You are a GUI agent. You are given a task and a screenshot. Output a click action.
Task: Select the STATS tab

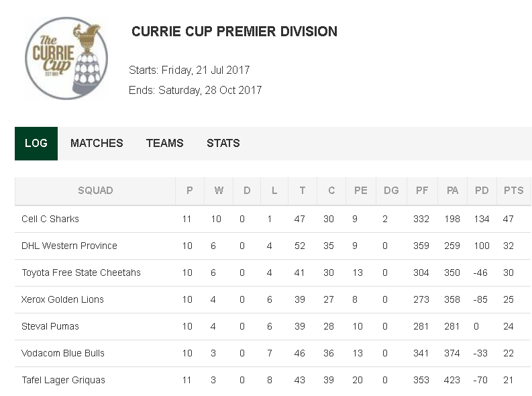[x=223, y=143]
